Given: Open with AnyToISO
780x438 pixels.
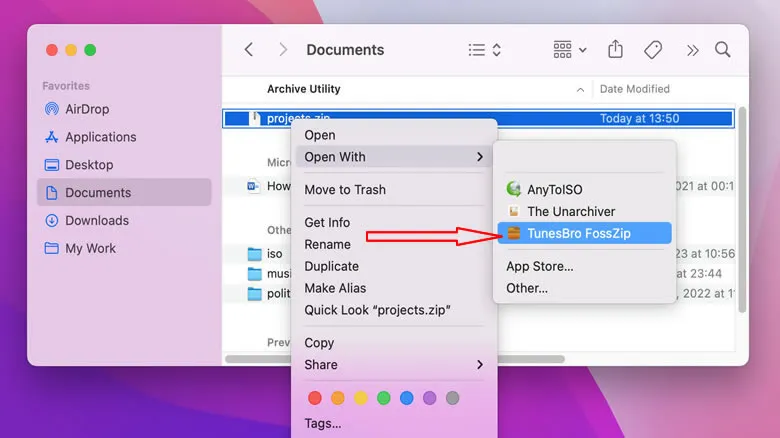Looking at the screenshot, I should click(x=585, y=190).
